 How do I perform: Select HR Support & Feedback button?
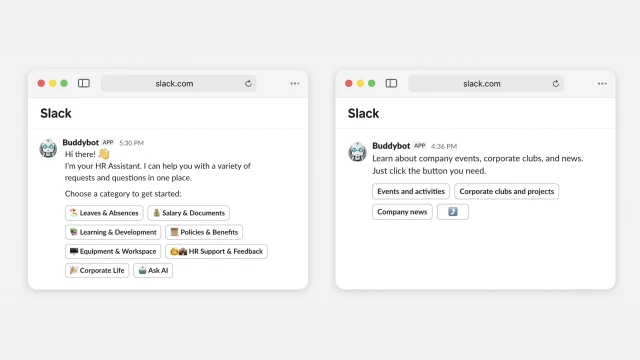tap(216, 251)
